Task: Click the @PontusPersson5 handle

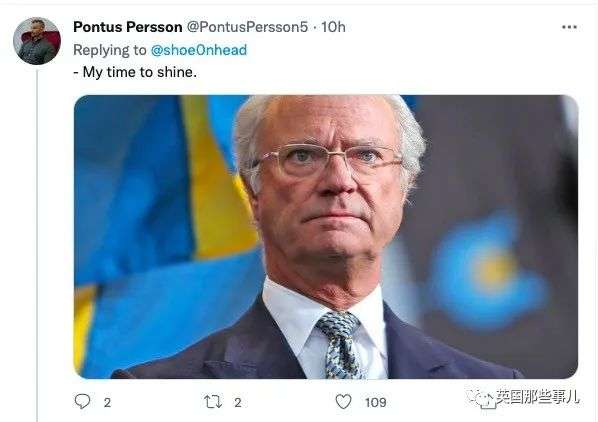Action: click(x=247, y=27)
